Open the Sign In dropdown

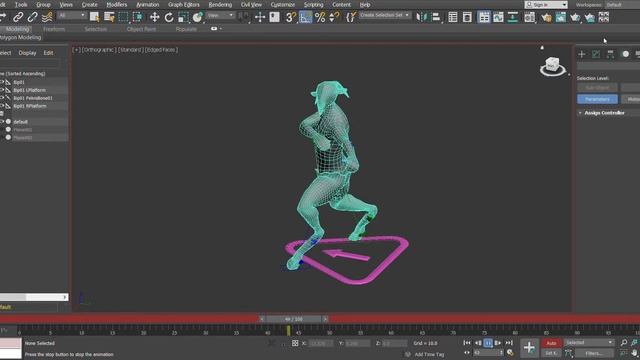(546, 4)
